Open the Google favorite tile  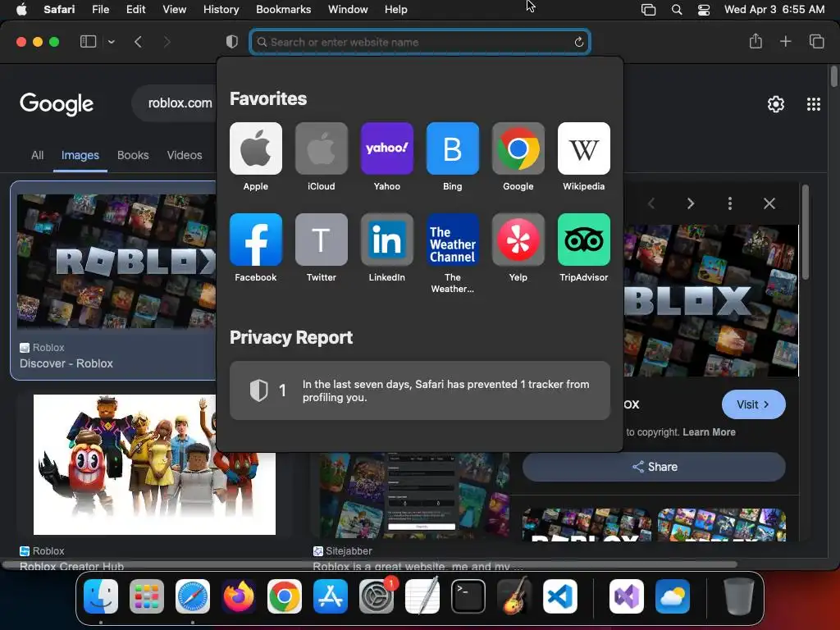(518, 148)
